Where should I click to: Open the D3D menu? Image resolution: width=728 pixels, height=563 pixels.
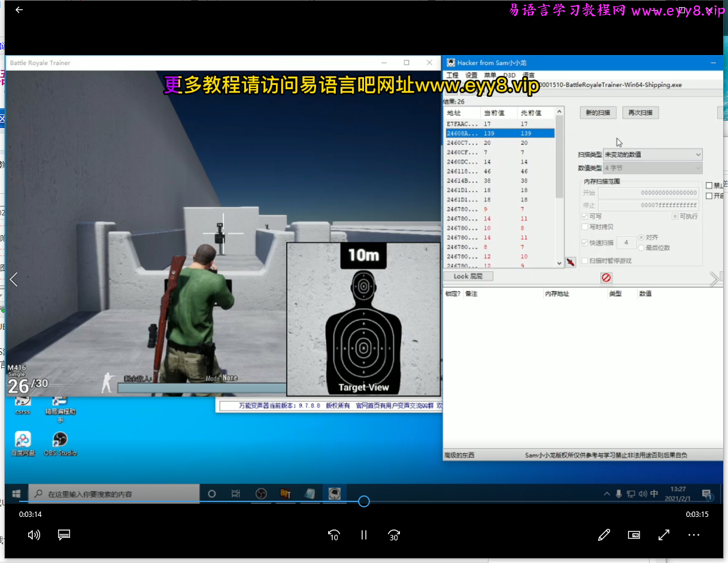pos(509,75)
